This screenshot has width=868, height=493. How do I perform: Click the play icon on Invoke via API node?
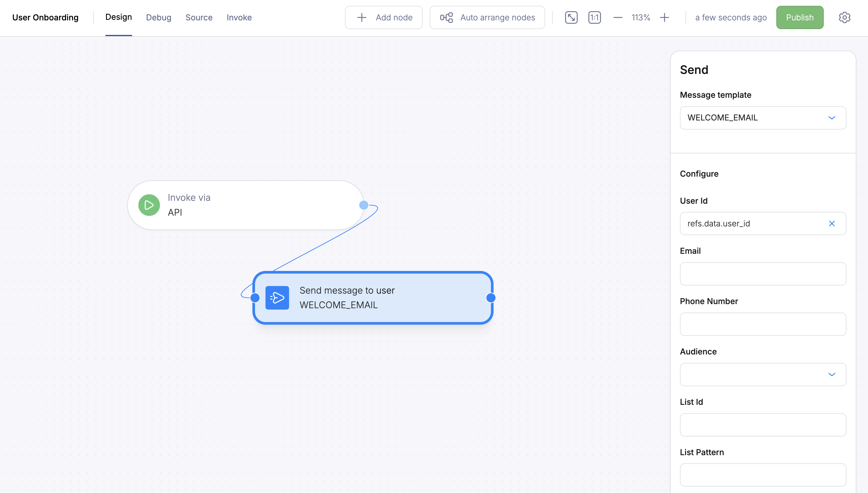tap(149, 205)
